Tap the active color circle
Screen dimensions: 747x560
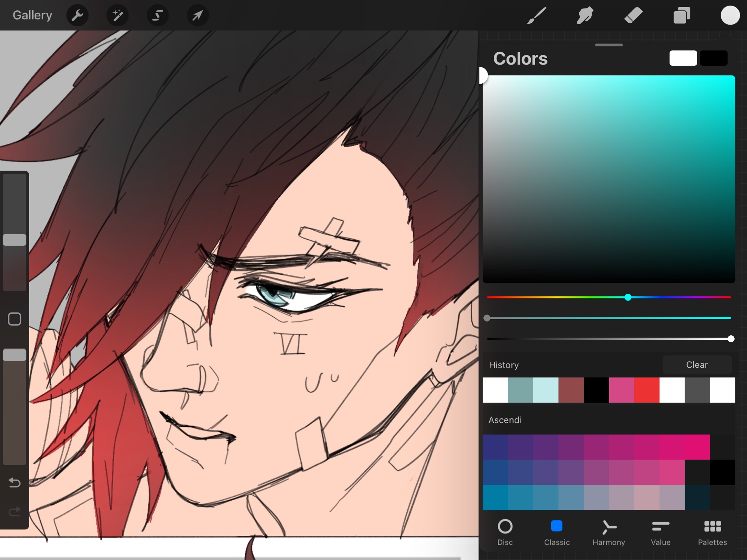(730, 15)
